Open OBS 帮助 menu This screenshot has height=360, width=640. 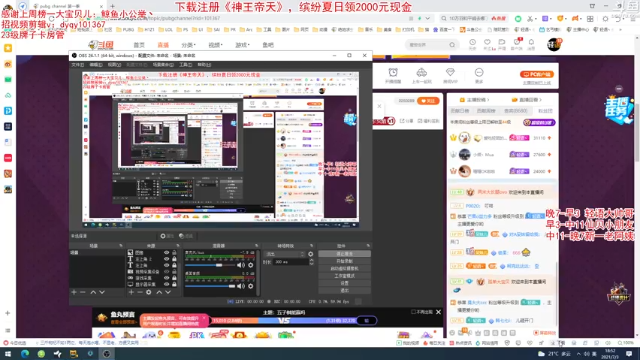204,65
